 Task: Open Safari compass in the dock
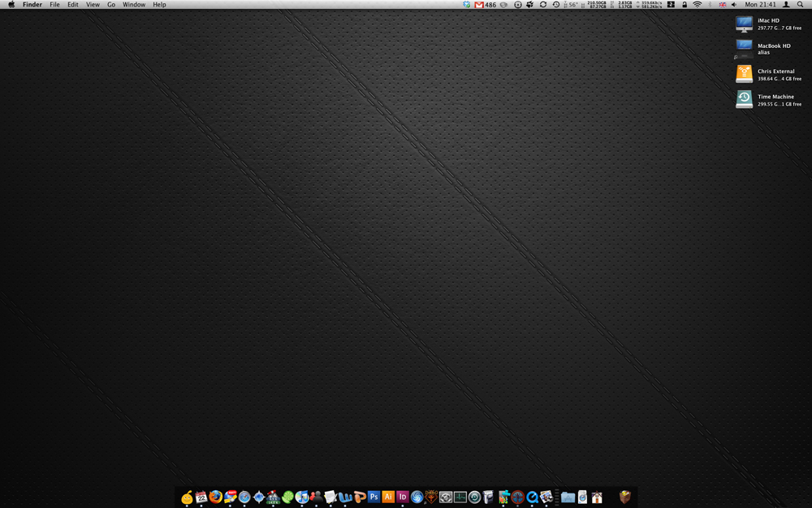(x=244, y=497)
